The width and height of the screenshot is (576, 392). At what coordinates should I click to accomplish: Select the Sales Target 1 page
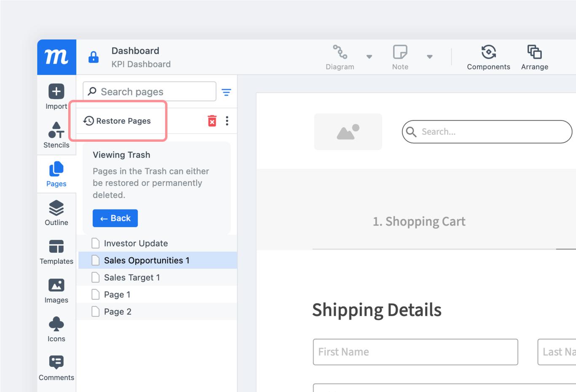click(x=157, y=277)
